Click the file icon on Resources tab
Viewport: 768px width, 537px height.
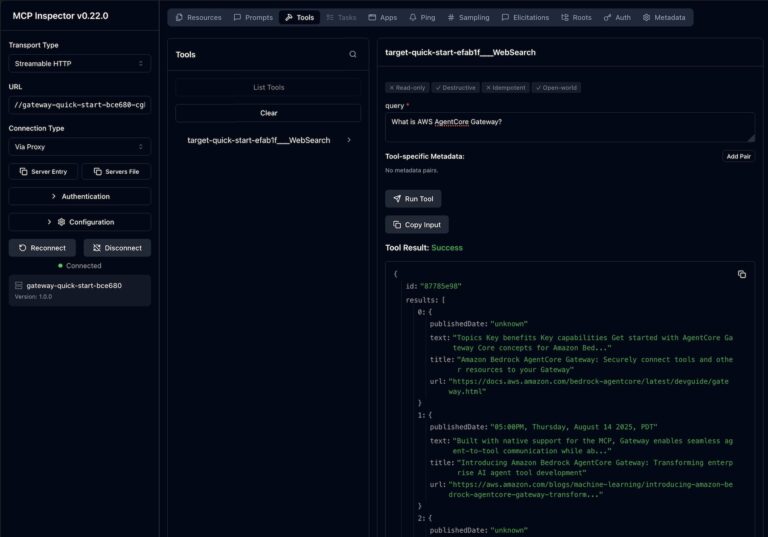(179, 18)
